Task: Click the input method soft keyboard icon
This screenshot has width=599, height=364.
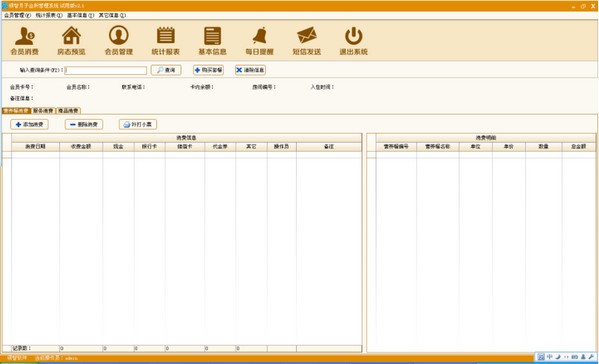Action: click(575, 357)
